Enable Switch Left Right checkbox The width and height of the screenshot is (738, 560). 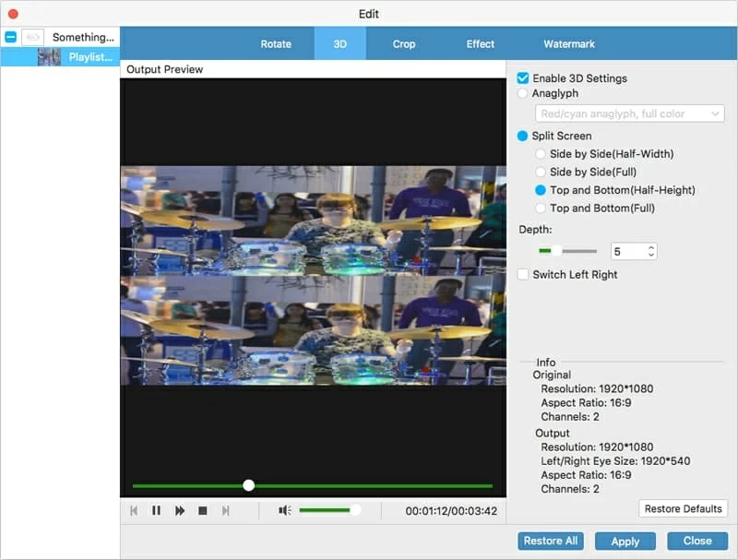click(523, 275)
